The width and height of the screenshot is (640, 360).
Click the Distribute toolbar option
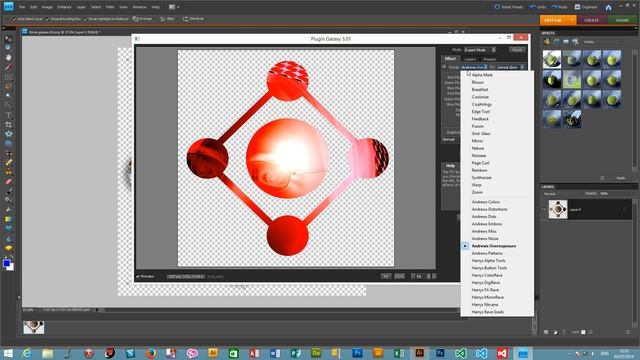click(x=193, y=19)
